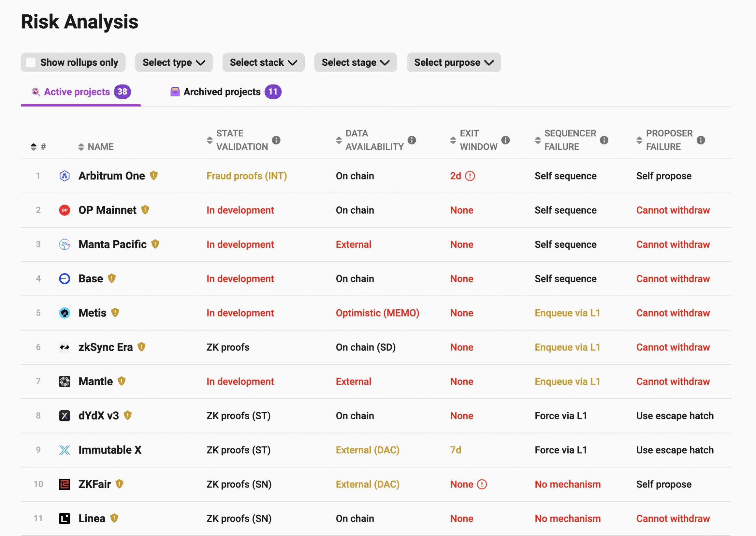Enable the Show rollups only checkbox
This screenshot has width=756, height=536.
pyautogui.click(x=31, y=63)
